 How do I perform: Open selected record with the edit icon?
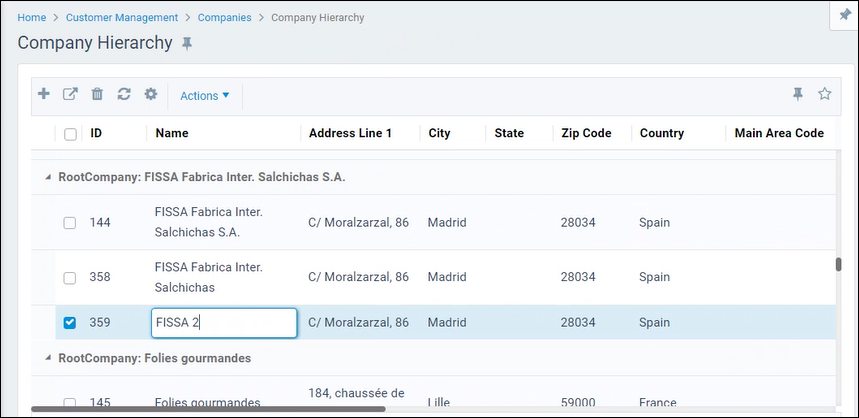click(x=70, y=94)
